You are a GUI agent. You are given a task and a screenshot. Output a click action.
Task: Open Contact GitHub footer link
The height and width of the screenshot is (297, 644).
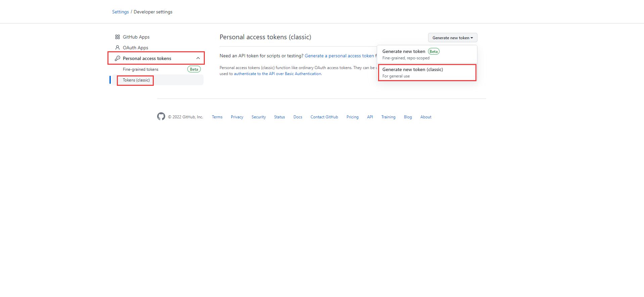[x=324, y=117]
